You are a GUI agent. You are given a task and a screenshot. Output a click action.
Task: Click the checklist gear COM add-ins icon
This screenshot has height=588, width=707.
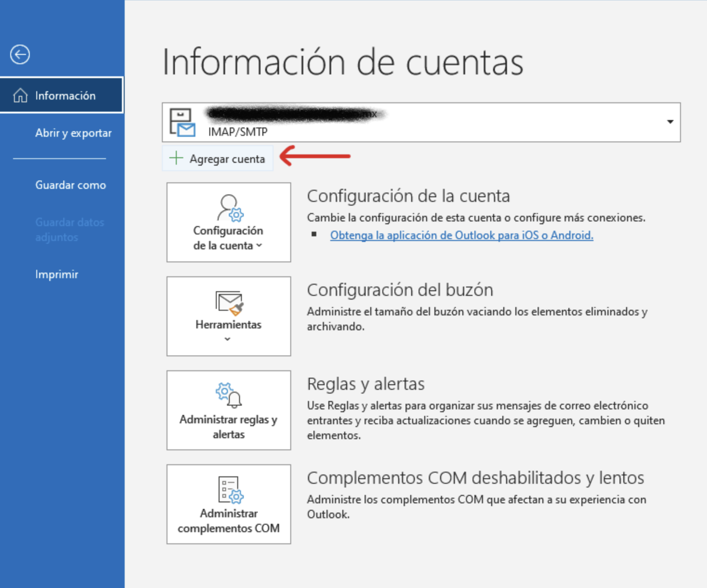(x=230, y=490)
